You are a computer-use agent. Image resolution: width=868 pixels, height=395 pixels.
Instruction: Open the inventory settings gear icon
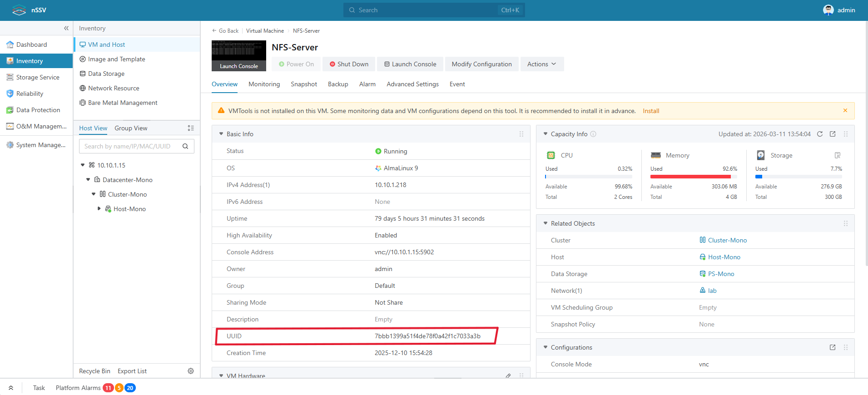(x=191, y=371)
